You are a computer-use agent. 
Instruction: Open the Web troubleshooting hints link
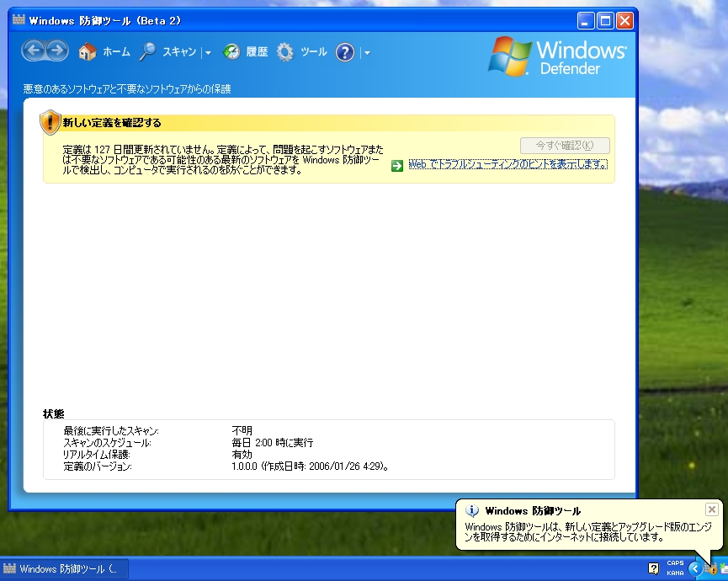[508, 164]
